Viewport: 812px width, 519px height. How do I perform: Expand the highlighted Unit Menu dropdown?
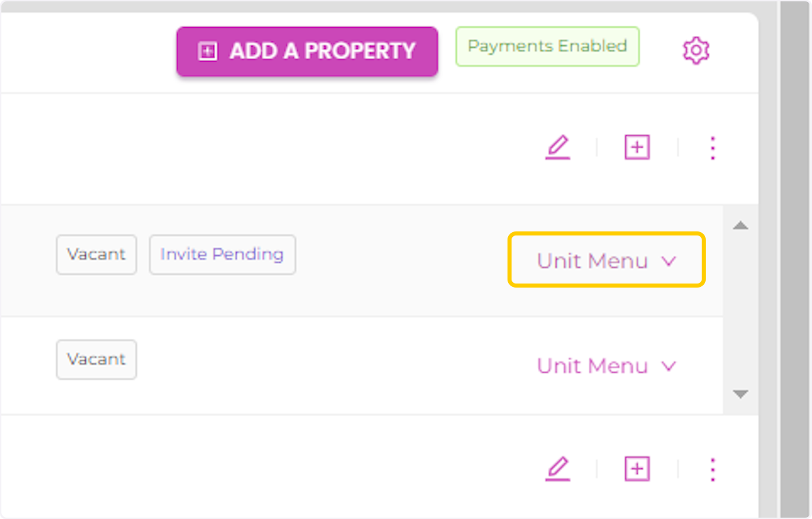tap(606, 261)
